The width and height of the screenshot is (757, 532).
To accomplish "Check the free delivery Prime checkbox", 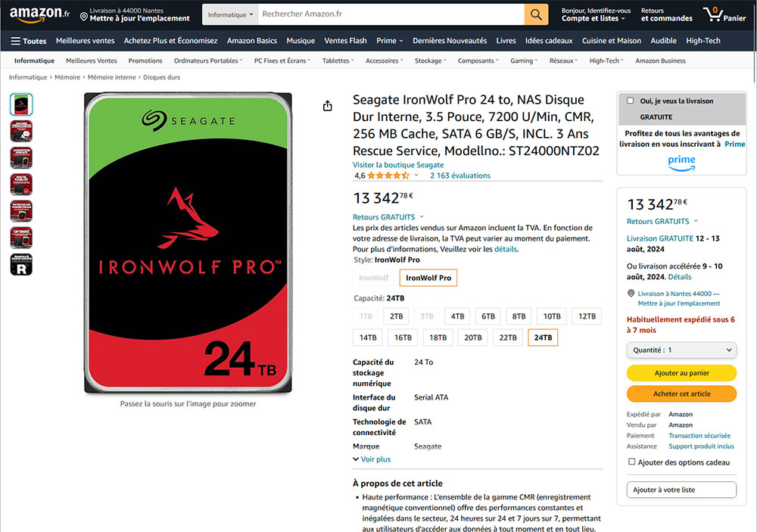I will [630, 101].
